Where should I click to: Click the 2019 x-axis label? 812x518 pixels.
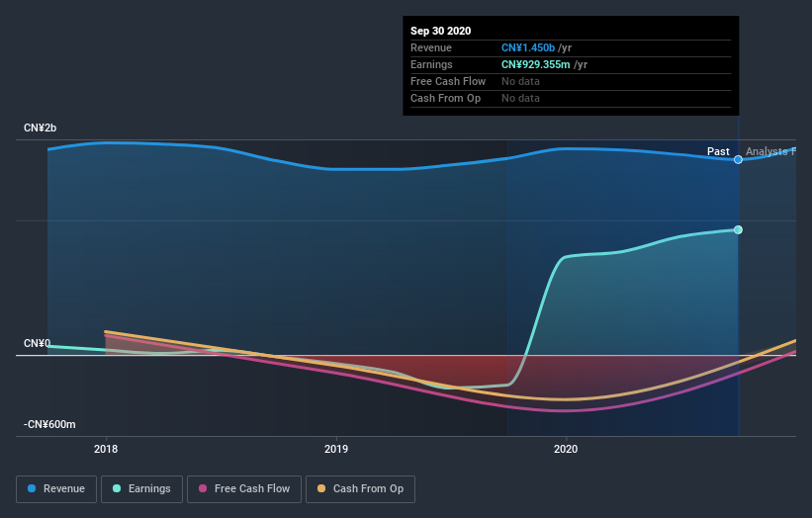[336, 449]
